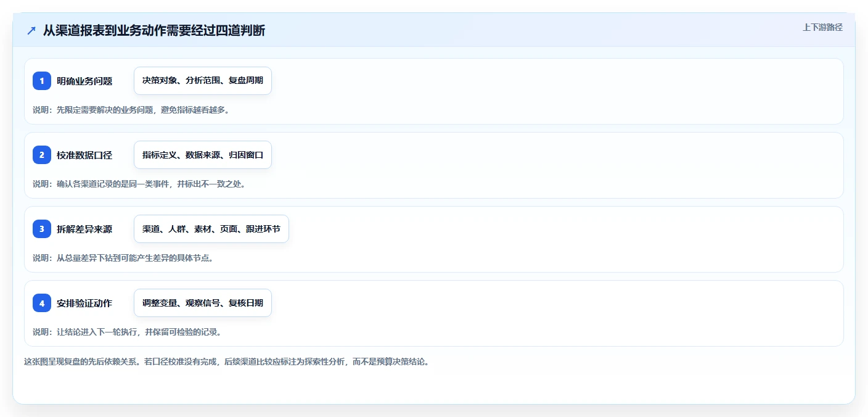
Task: Click the 渠道、人群、素材、页面、跟进环节 chip
Action: [211, 229]
